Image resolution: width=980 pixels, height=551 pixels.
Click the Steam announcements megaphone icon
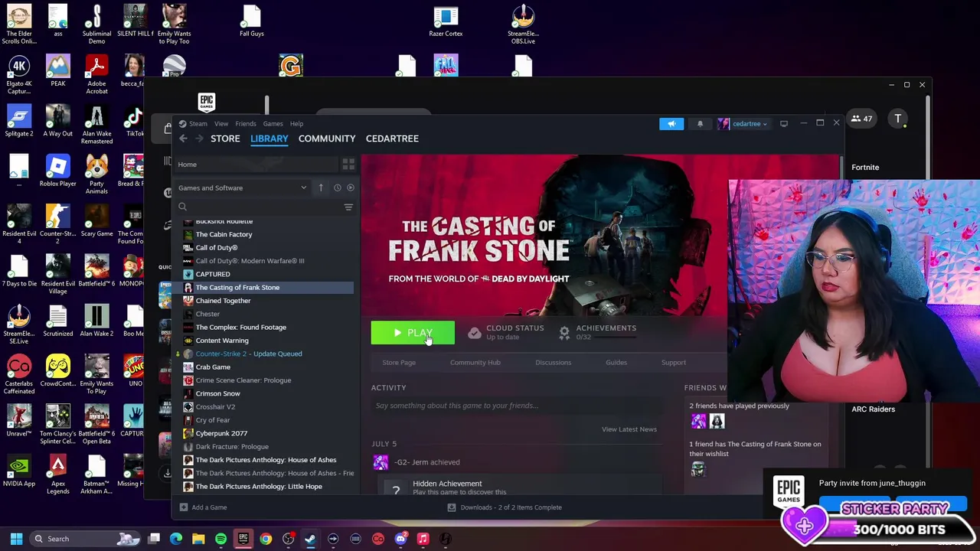[x=671, y=124]
